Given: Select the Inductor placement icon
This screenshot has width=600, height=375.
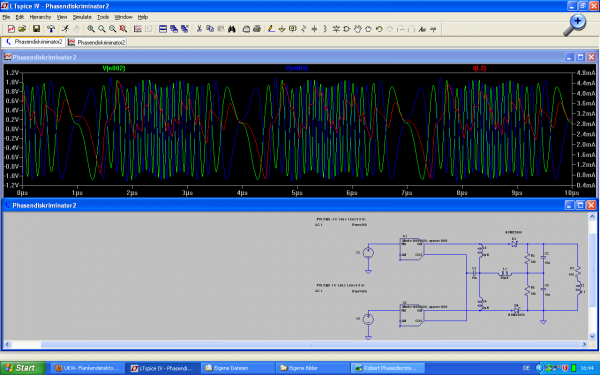Looking at the screenshot, I should (x=325, y=29).
